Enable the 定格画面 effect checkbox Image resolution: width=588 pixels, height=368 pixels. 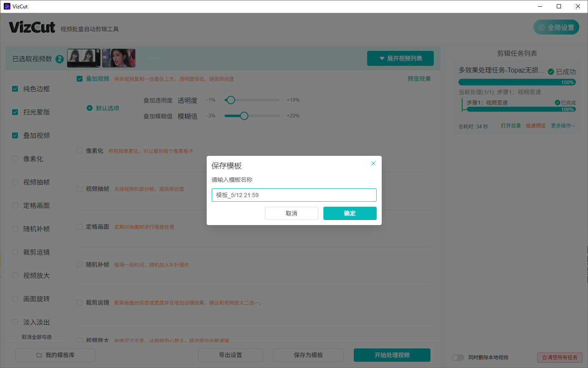(x=79, y=227)
